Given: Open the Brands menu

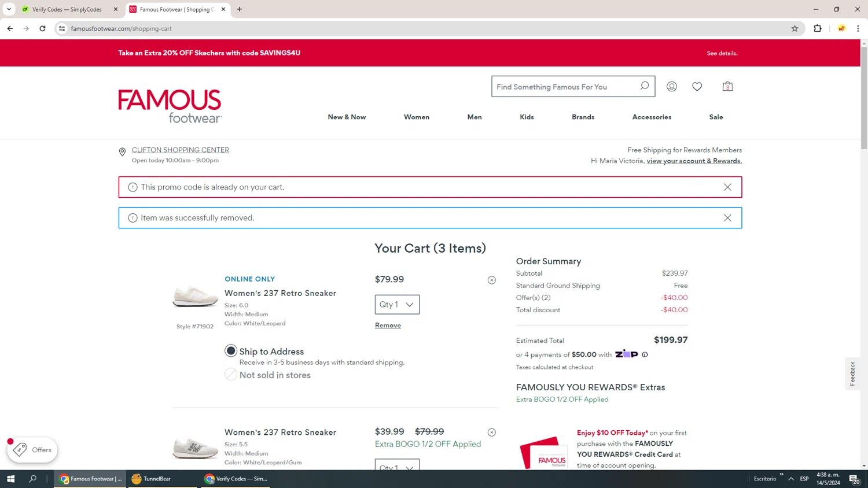Looking at the screenshot, I should [583, 117].
